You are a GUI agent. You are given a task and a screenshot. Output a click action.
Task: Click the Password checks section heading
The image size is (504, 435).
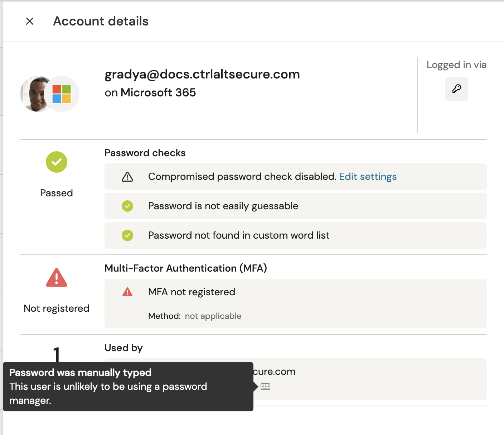click(145, 153)
